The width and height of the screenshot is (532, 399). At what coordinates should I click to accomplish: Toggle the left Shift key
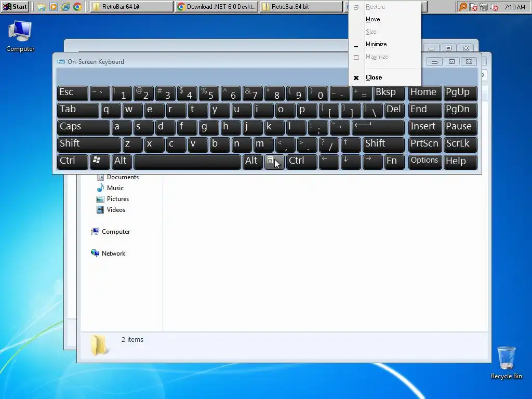tap(89, 144)
